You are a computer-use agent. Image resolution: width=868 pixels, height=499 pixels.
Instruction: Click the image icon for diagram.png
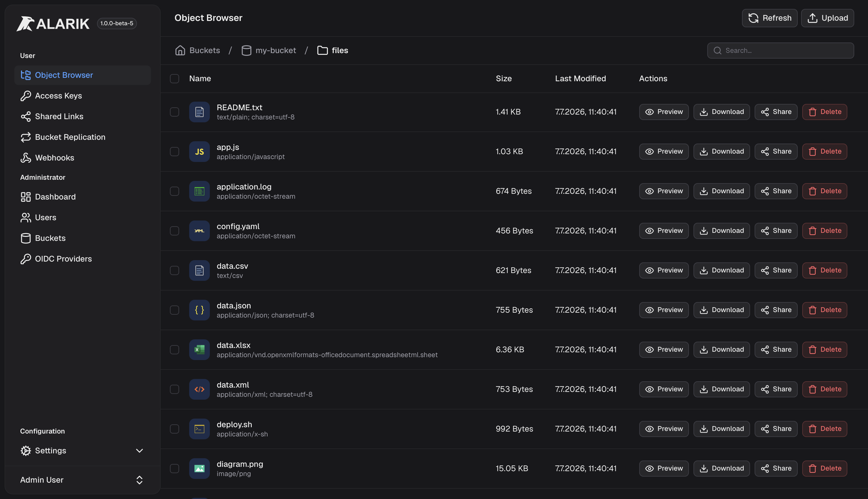click(x=199, y=469)
